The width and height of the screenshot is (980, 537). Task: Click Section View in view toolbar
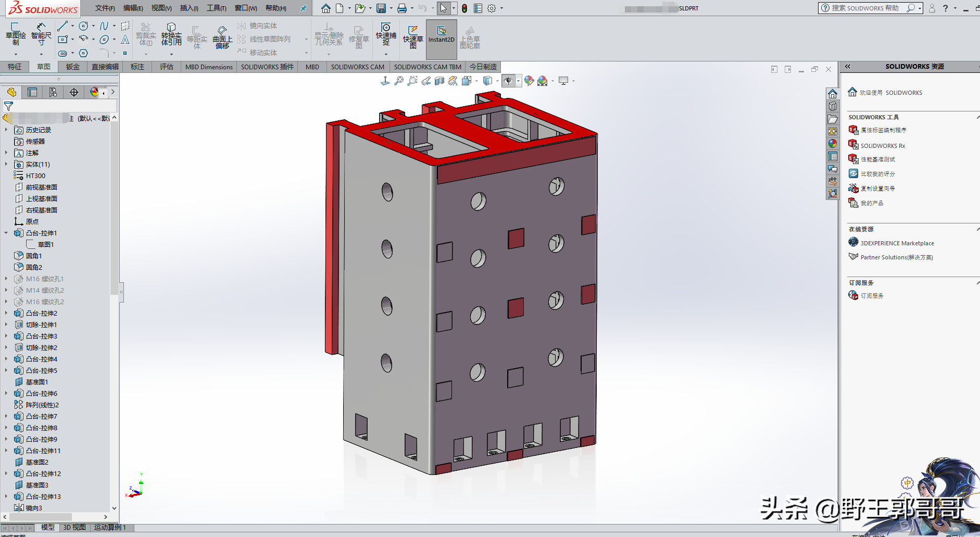439,81
